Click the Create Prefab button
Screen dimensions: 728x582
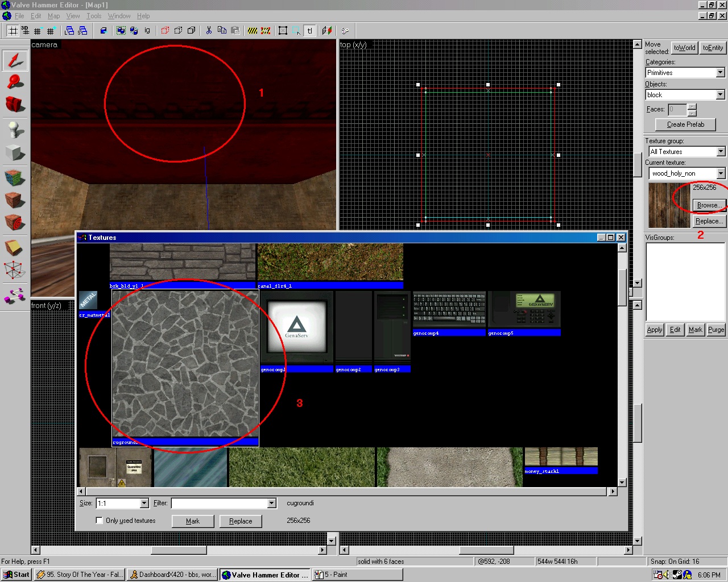click(685, 124)
